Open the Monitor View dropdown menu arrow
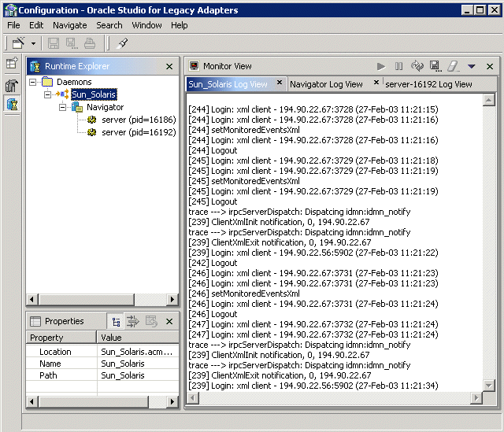Image resolution: width=504 pixels, height=432 pixels. click(472, 66)
